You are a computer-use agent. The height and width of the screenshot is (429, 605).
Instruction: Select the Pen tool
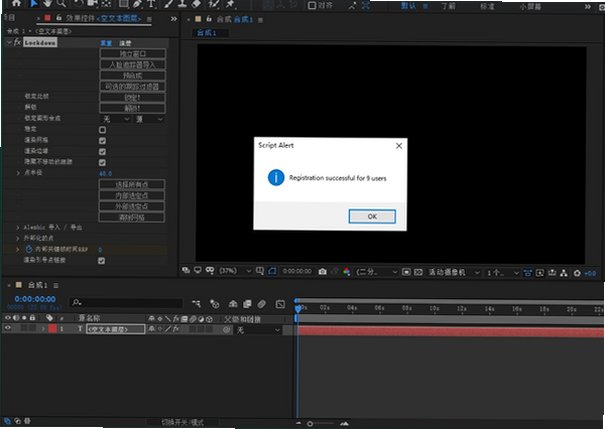(x=137, y=4)
